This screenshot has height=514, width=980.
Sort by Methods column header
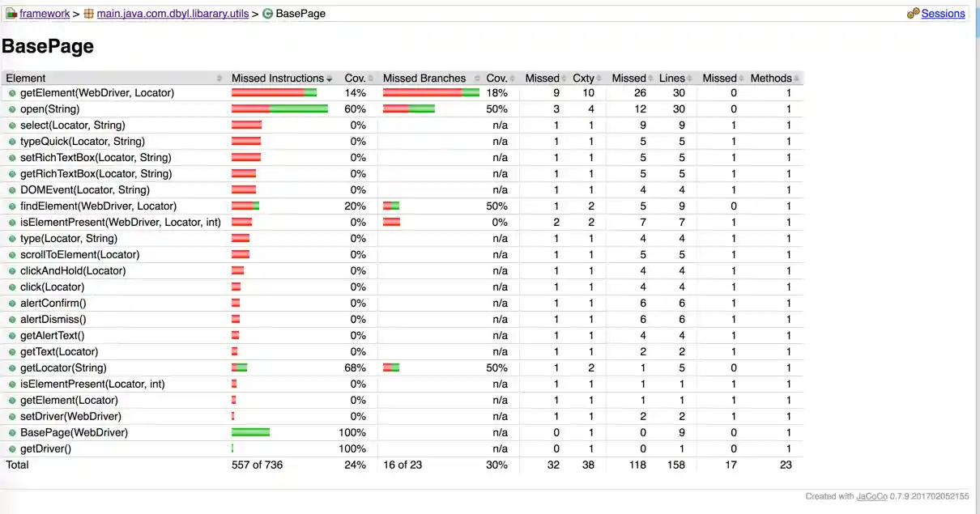pyautogui.click(x=771, y=79)
